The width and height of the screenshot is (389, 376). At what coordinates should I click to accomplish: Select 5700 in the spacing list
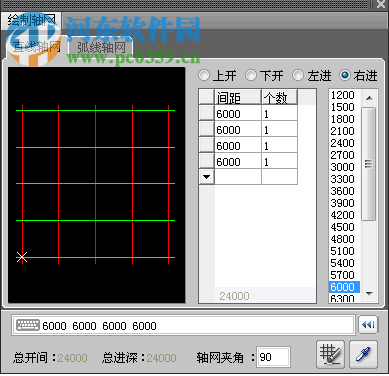tap(343, 275)
